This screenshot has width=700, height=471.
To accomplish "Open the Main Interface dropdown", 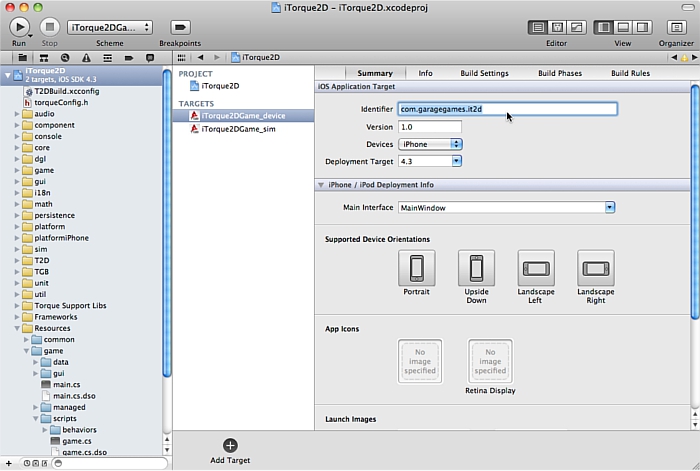I will [x=506, y=208].
